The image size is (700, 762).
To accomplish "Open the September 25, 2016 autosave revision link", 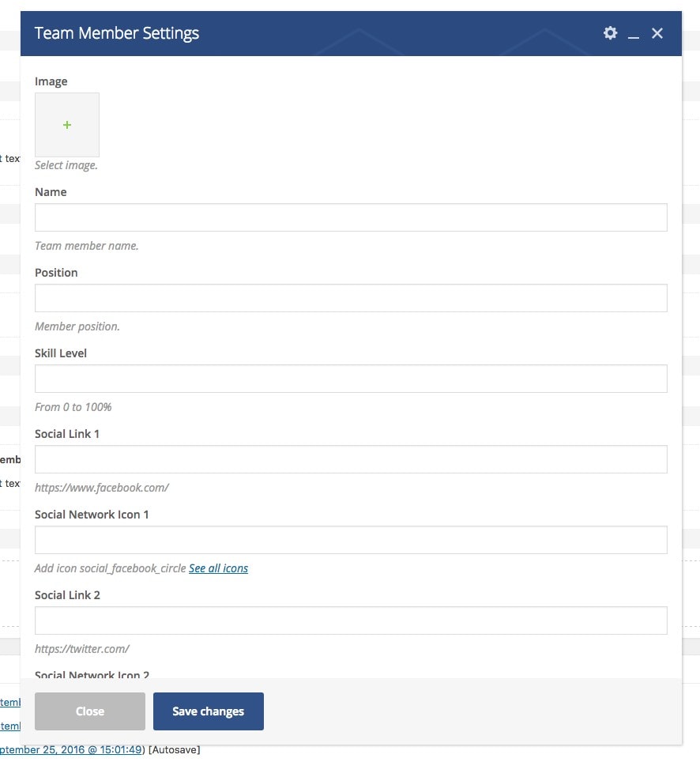I will pos(71,750).
